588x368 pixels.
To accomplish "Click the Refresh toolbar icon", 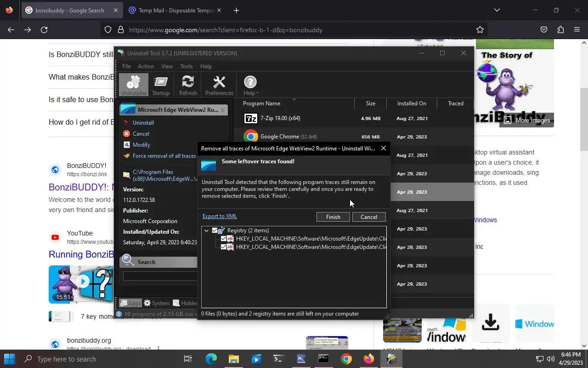I will pos(188,85).
